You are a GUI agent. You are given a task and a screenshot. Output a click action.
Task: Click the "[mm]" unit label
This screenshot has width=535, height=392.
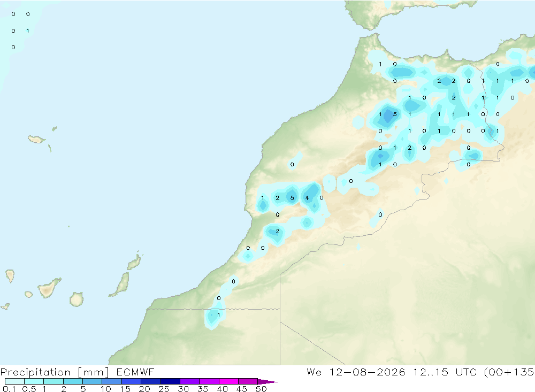(94, 372)
